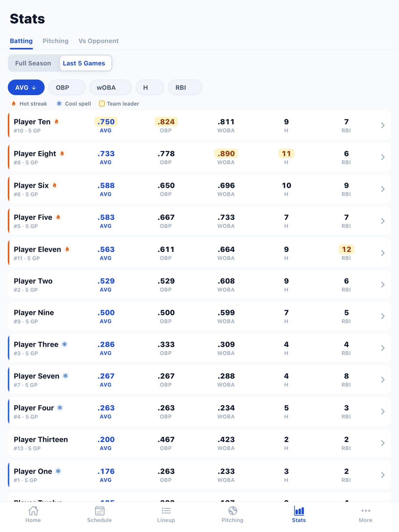Sort players by RBI
This screenshot has width=399, height=532.
point(185,87)
